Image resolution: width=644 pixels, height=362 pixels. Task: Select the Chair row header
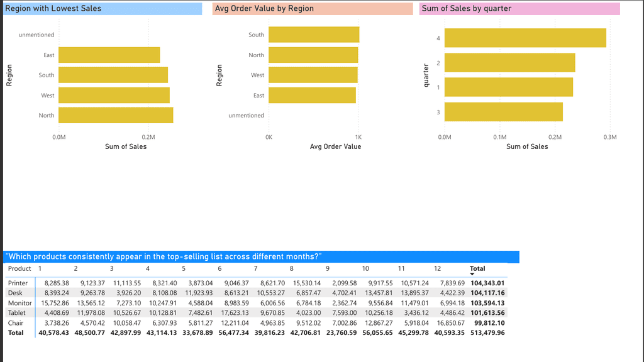[16, 322]
